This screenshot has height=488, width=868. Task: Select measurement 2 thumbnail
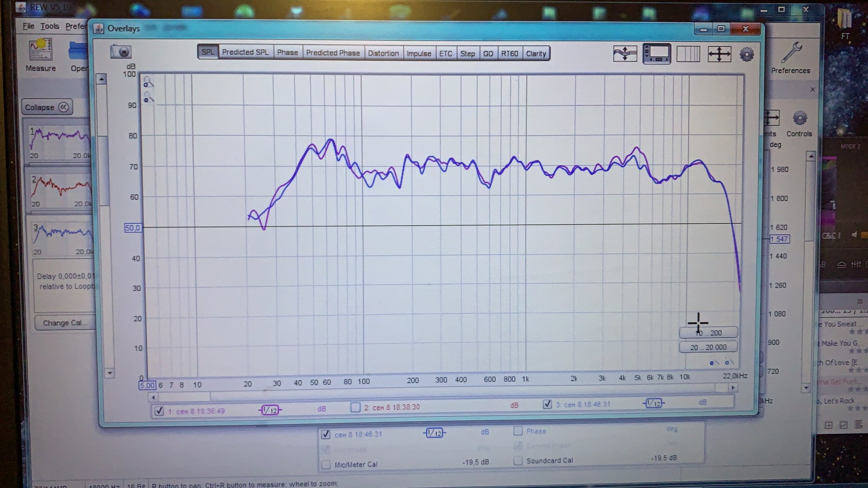61,191
